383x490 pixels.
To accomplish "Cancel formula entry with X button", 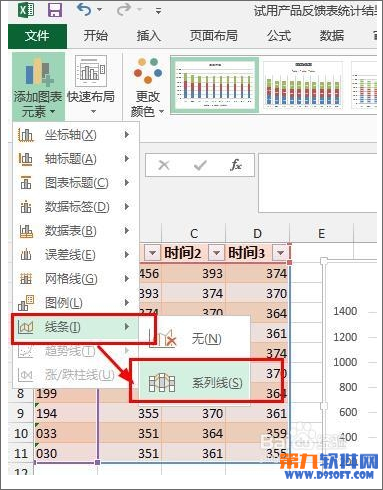I will [164, 165].
